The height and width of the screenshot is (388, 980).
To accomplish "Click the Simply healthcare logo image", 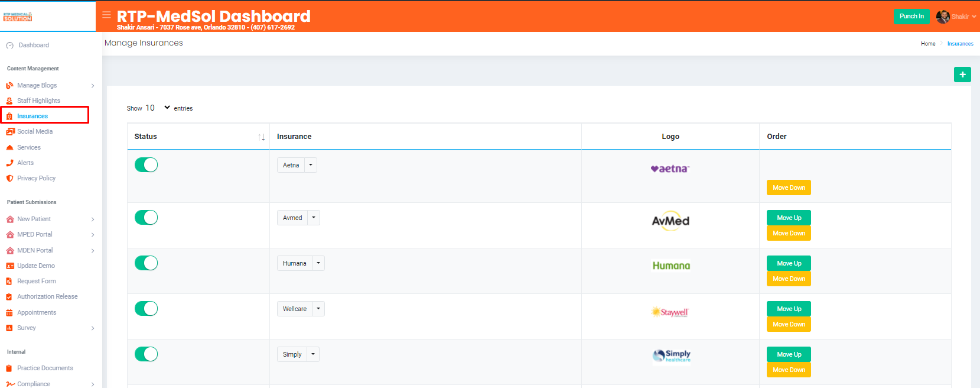I will pyautogui.click(x=671, y=355).
